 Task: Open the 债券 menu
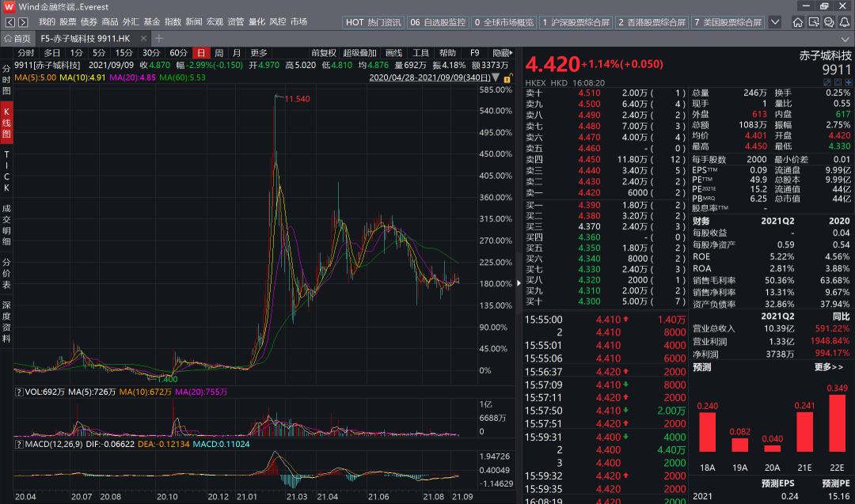pos(89,22)
